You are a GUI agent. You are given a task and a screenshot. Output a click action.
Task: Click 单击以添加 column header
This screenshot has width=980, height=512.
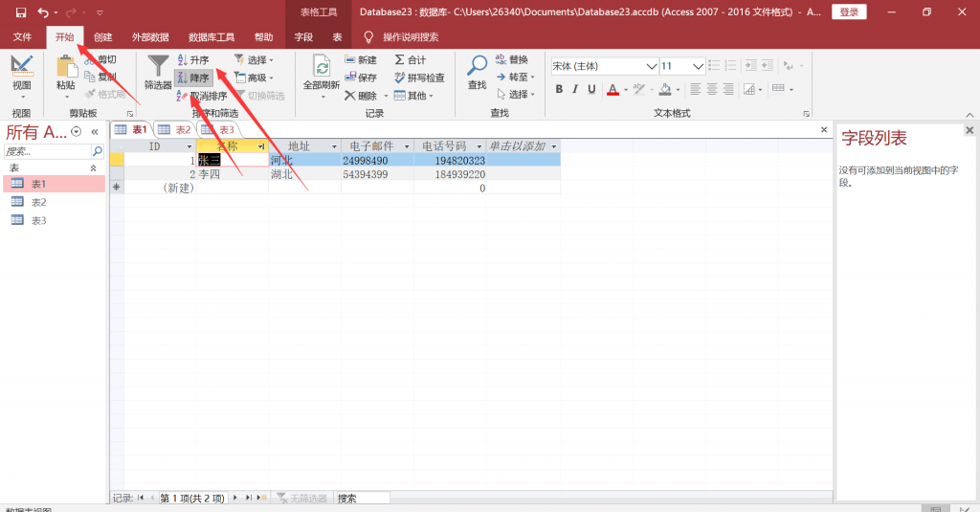tap(523, 146)
